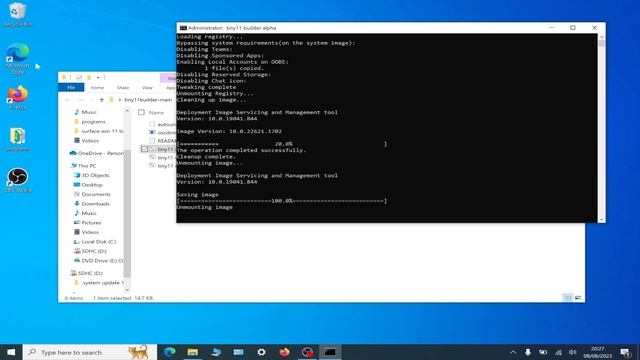Open the Firefox desktop shortcut
Image resolution: width=640 pixels, height=360 pixels.
pos(17,98)
